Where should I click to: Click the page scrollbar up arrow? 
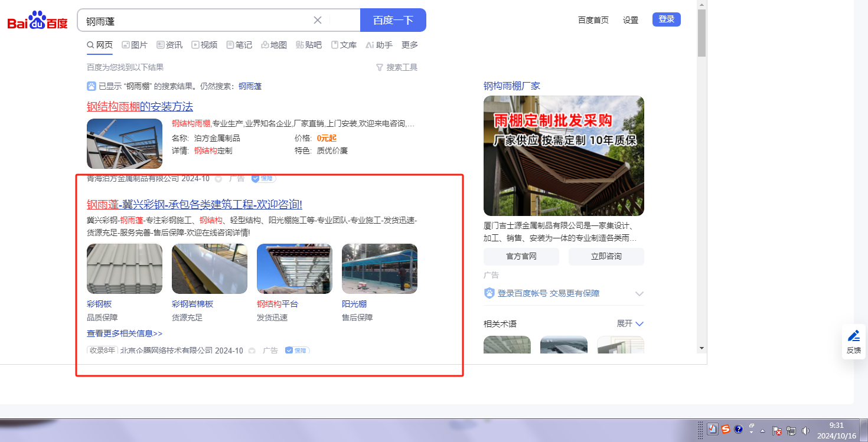click(701, 5)
